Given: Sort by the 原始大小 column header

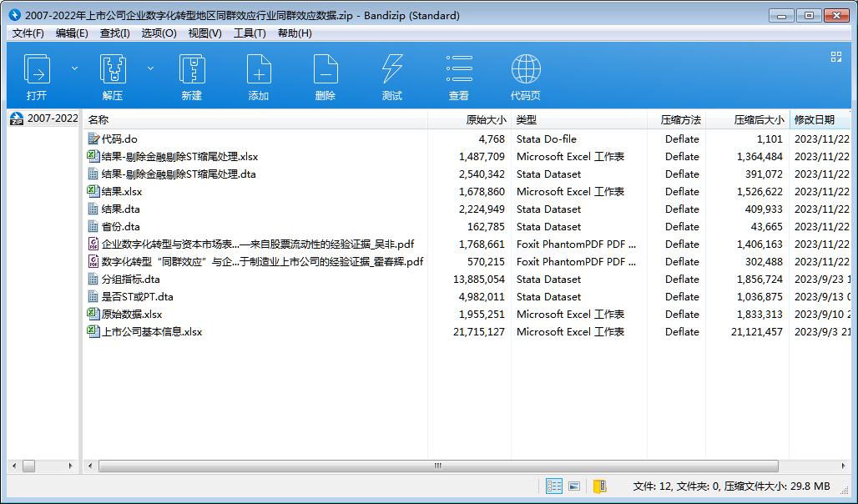Looking at the screenshot, I should click(x=470, y=120).
